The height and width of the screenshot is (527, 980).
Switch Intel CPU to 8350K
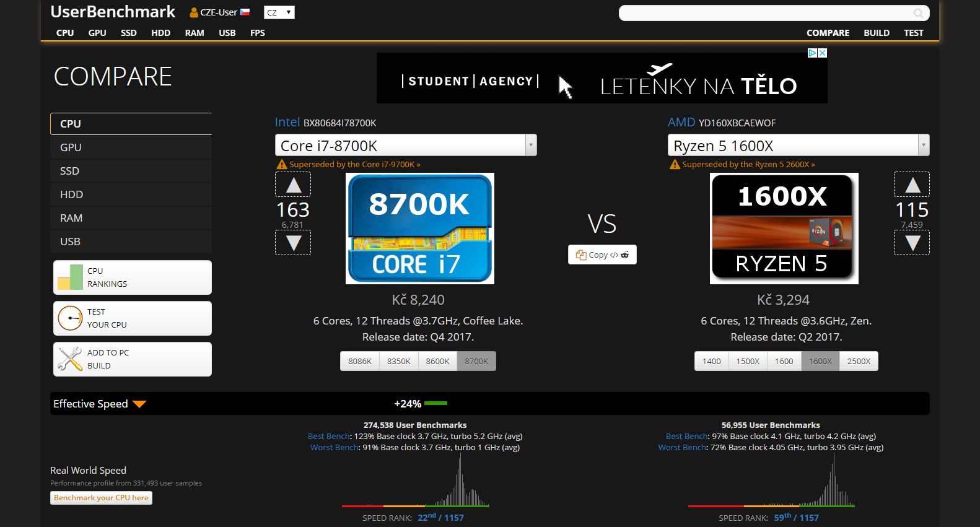399,361
